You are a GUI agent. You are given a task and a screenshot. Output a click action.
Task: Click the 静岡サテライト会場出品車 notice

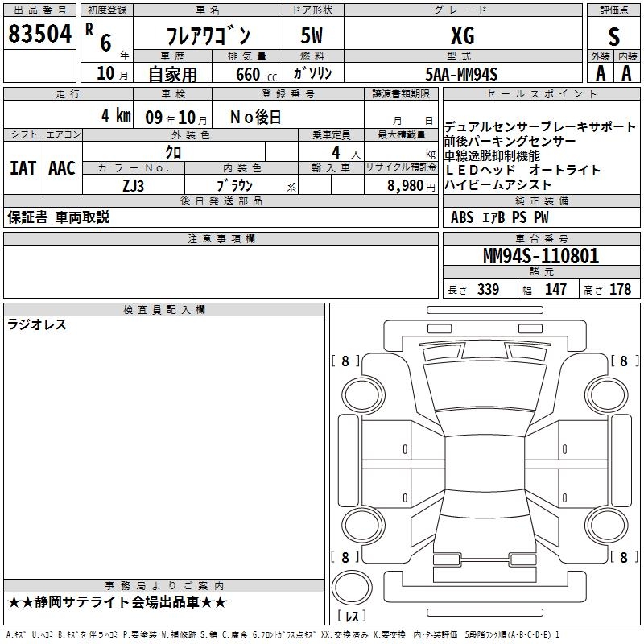pos(117,602)
